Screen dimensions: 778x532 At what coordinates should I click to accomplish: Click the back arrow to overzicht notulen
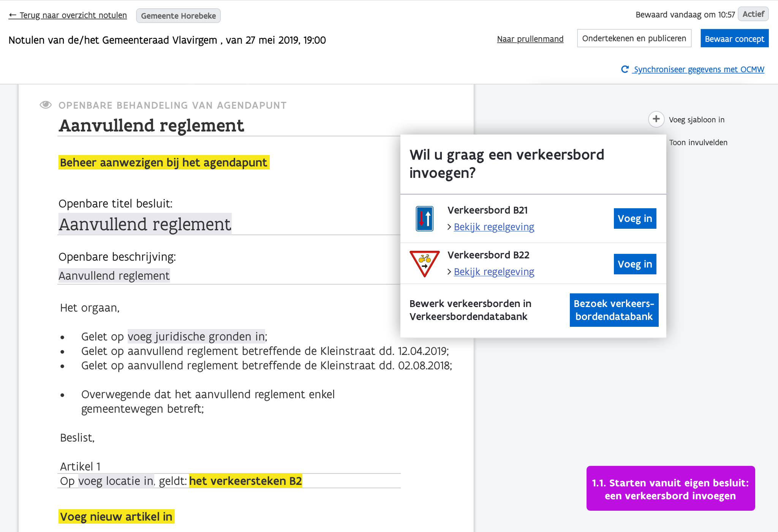coord(13,15)
